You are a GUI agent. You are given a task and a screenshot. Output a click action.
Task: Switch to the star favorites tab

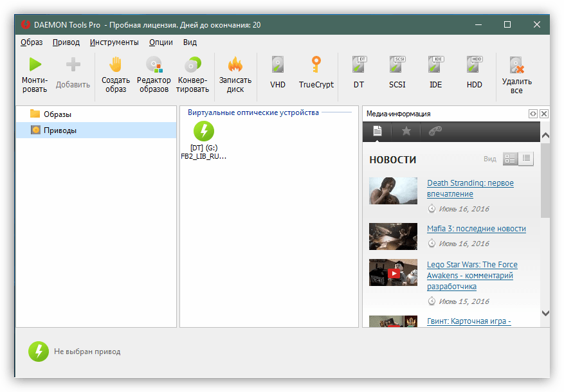pyautogui.click(x=406, y=131)
